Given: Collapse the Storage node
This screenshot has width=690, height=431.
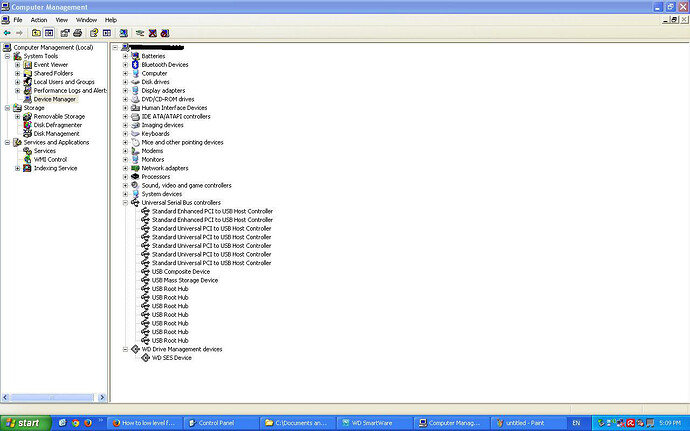Looking at the screenshot, I should point(7,108).
